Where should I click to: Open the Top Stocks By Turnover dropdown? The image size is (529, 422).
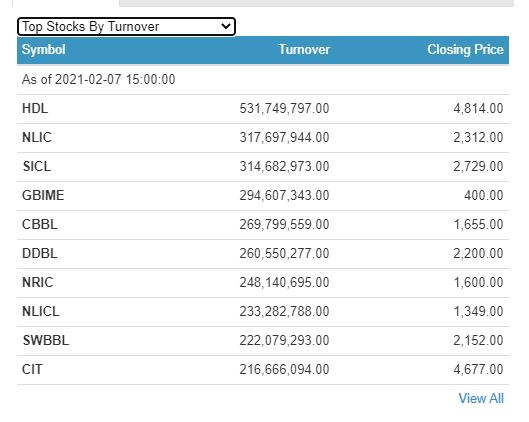(x=126, y=27)
